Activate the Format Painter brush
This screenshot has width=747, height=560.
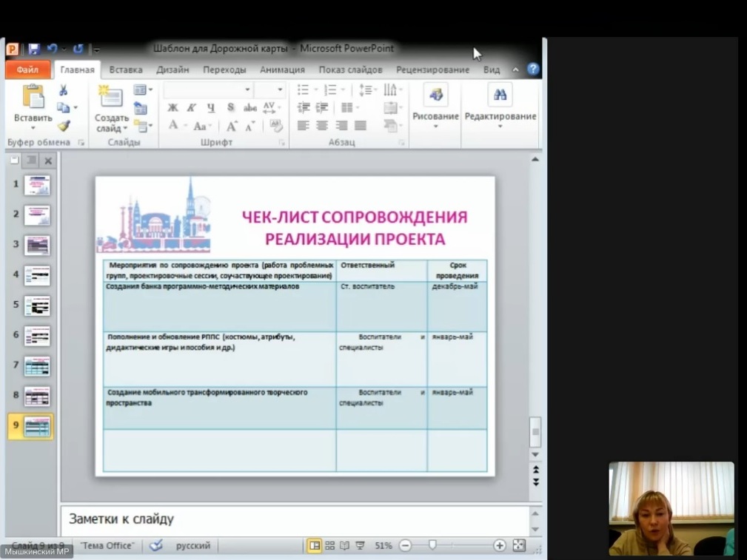[x=64, y=125]
